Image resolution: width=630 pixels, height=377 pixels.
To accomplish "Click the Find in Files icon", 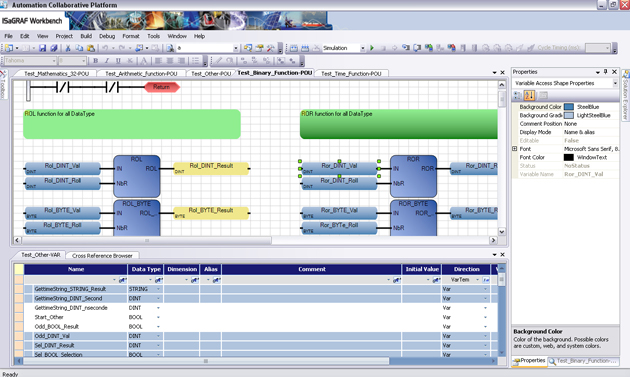I will point(170,48).
